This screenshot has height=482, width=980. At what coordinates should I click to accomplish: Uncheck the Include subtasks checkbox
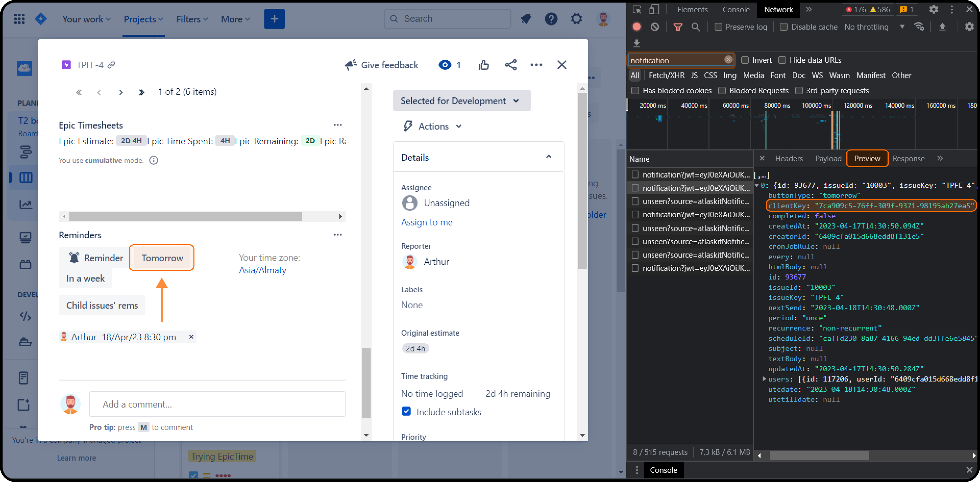(406, 411)
